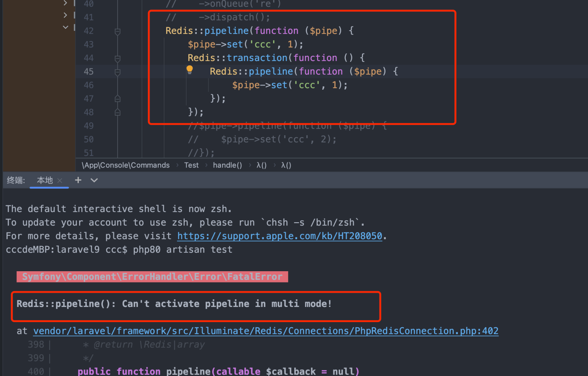The image size is (588, 376).
Task: Open the support.apple.com HT208050 link
Action: [280, 236]
